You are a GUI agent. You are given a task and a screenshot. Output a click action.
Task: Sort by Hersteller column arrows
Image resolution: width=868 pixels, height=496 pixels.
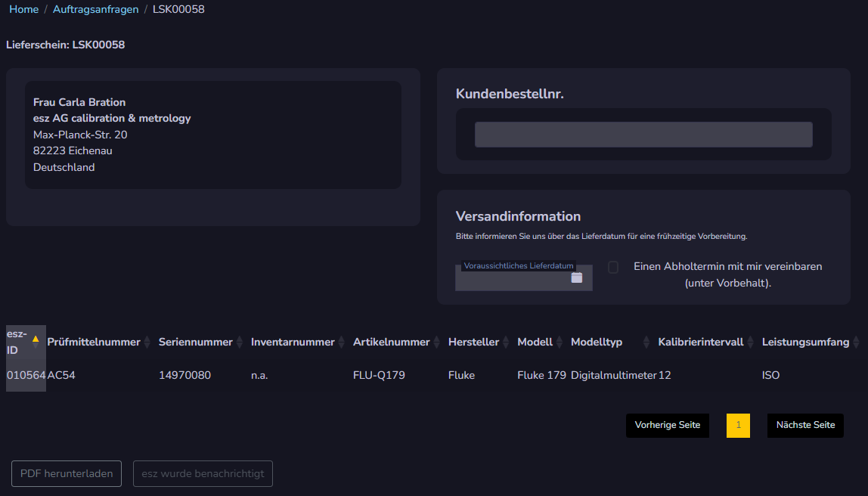[x=506, y=343]
